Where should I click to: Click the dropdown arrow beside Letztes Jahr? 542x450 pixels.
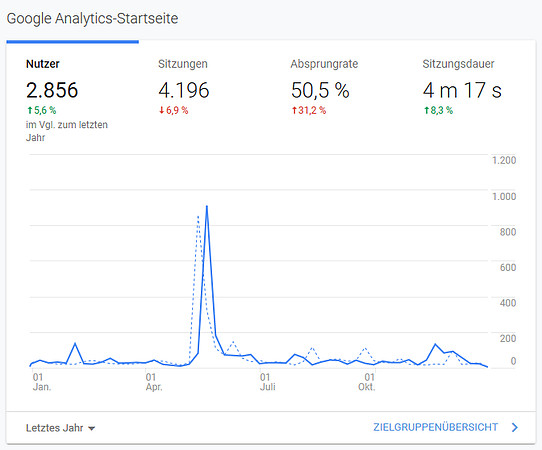point(92,429)
